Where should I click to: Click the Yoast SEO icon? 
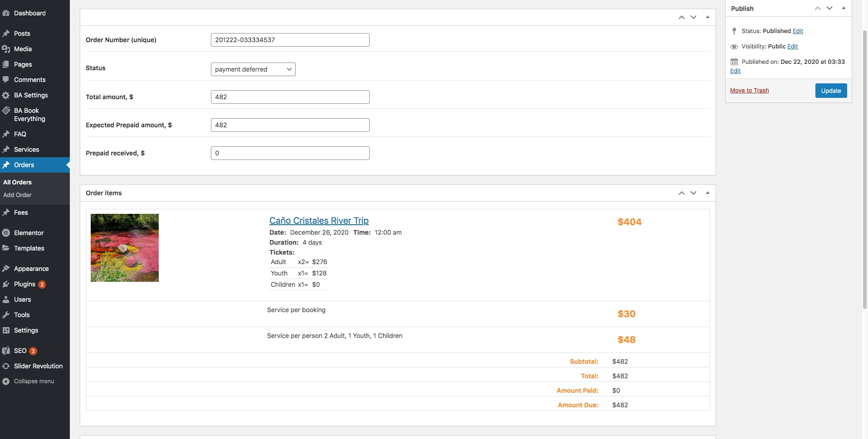tap(6, 351)
